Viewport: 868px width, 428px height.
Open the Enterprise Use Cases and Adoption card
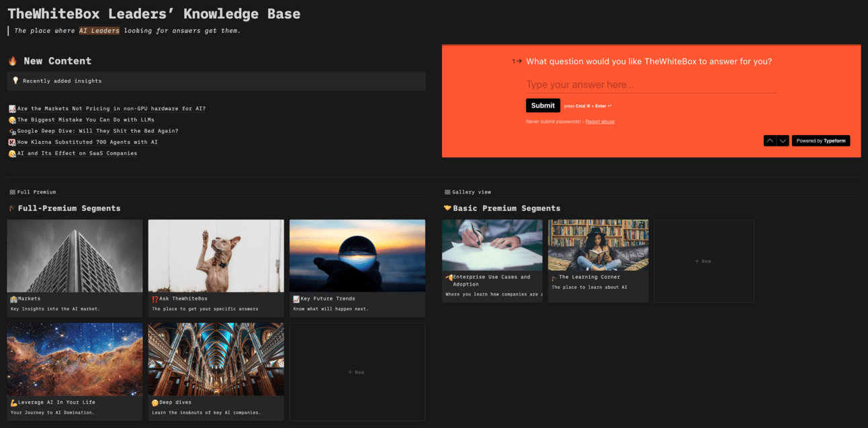(x=492, y=261)
